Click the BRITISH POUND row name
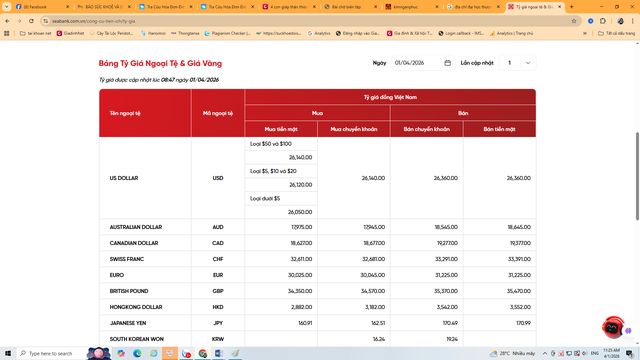This screenshot has width=640, height=360. pyautogui.click(x=129, y=291)
